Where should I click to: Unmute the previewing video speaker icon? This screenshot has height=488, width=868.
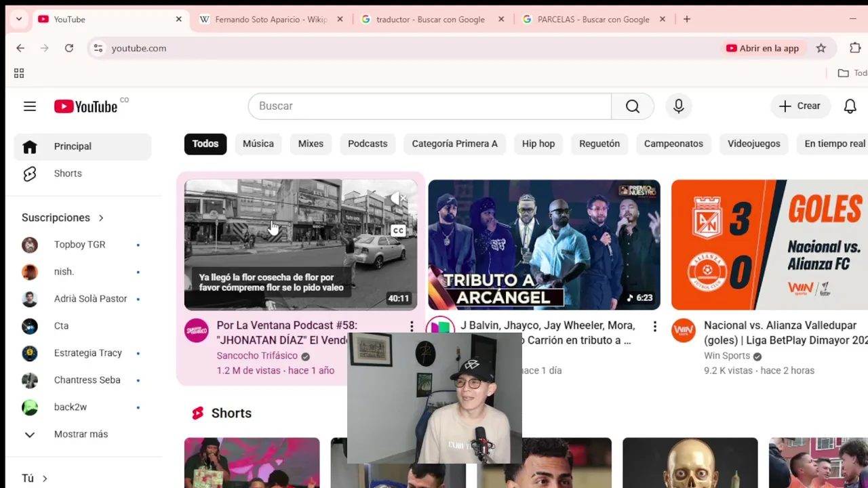399,199
